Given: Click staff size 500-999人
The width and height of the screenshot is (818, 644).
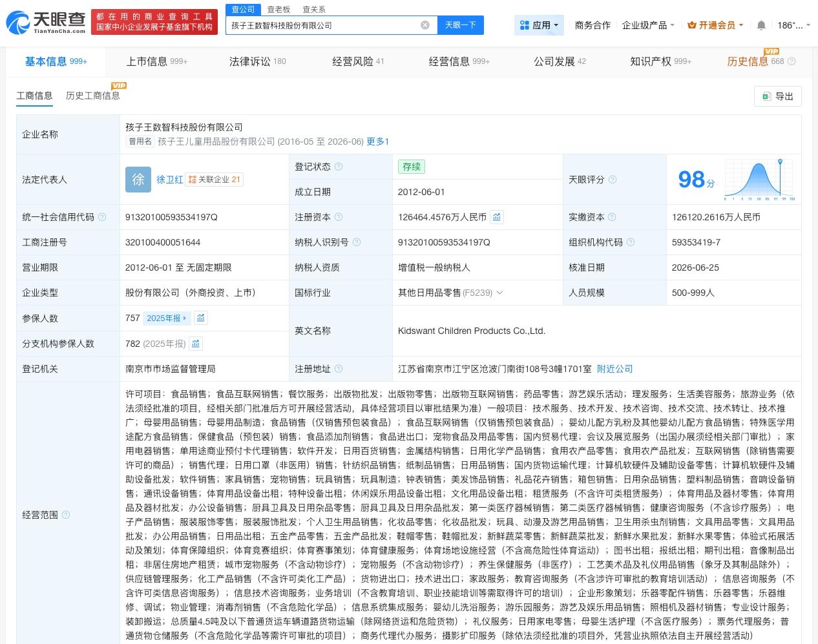Looking at the screenshot, I should pos(693,293).
